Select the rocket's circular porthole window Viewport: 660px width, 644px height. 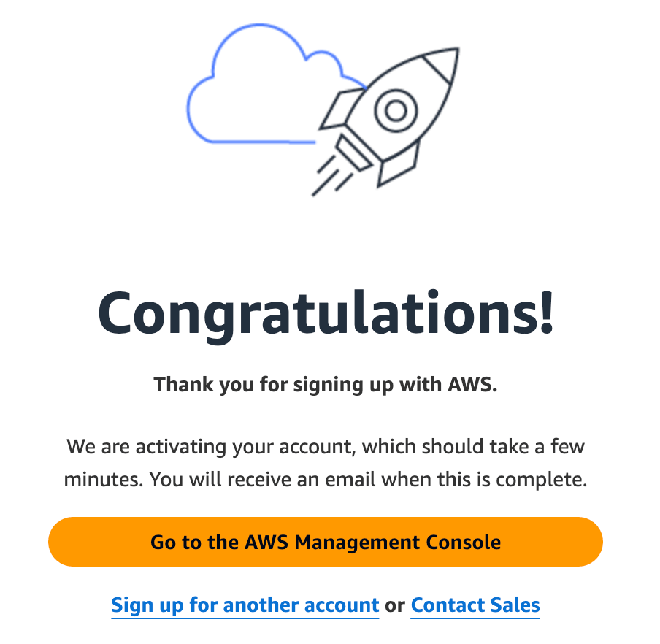point(396,111)
